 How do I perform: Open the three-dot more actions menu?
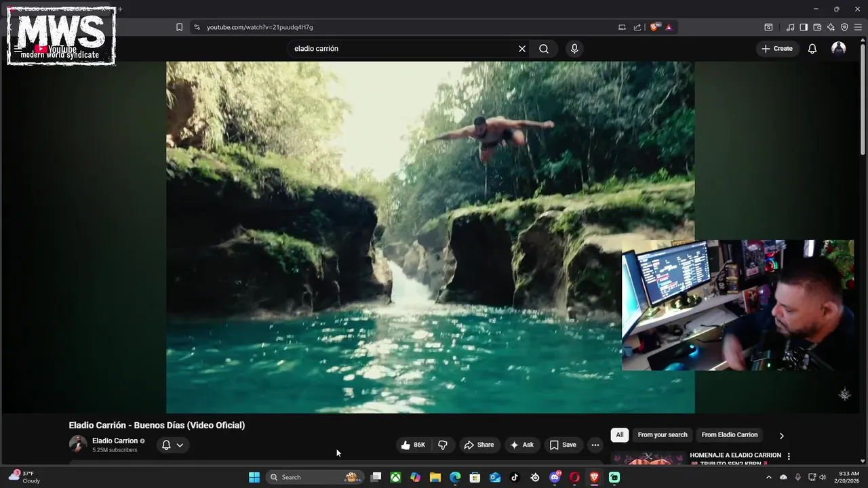point(595,445)
